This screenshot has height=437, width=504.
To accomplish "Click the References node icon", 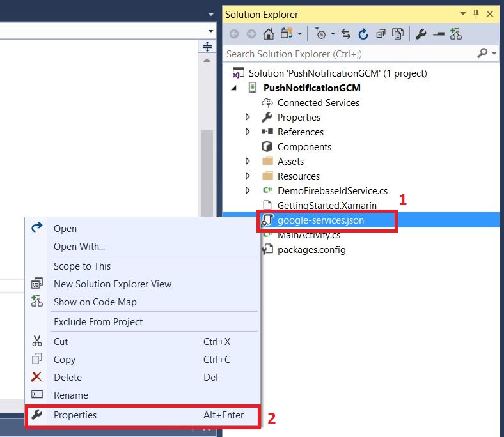I will click(267, 132).
